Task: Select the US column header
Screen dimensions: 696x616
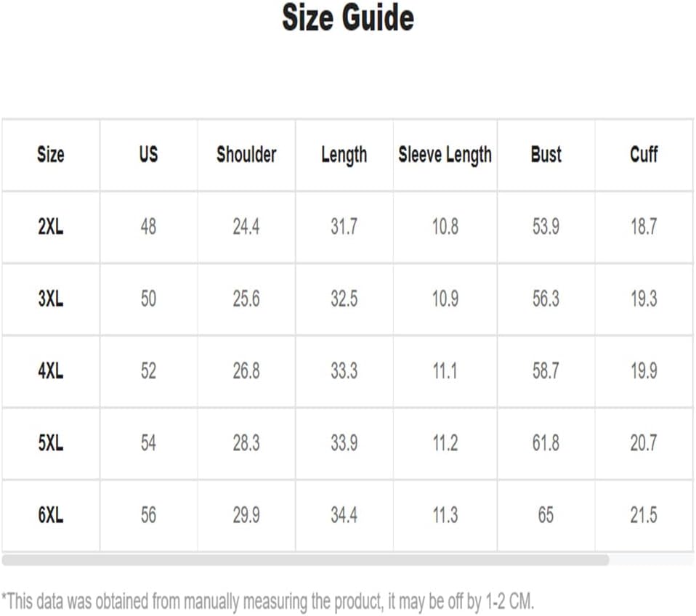Action: click(148, 155)
